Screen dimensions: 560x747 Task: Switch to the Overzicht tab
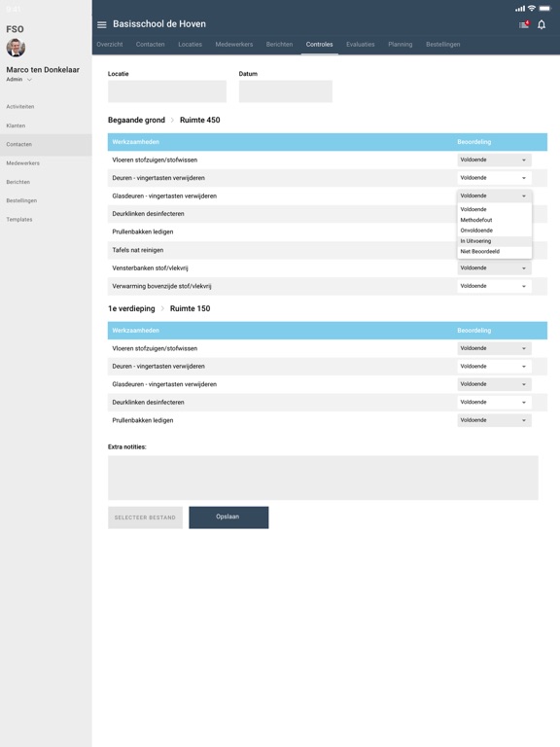click(110, 45)
